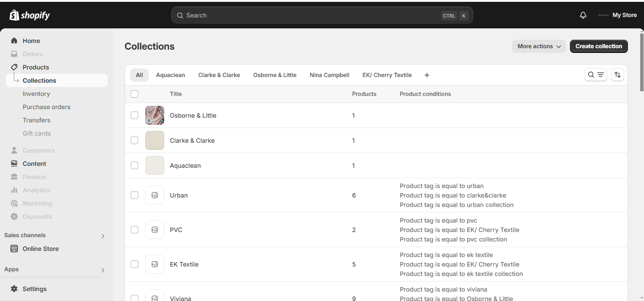This screenshot has width=644, height=301.
Task: Open the More actions dropdown
Action: point(539,46)
